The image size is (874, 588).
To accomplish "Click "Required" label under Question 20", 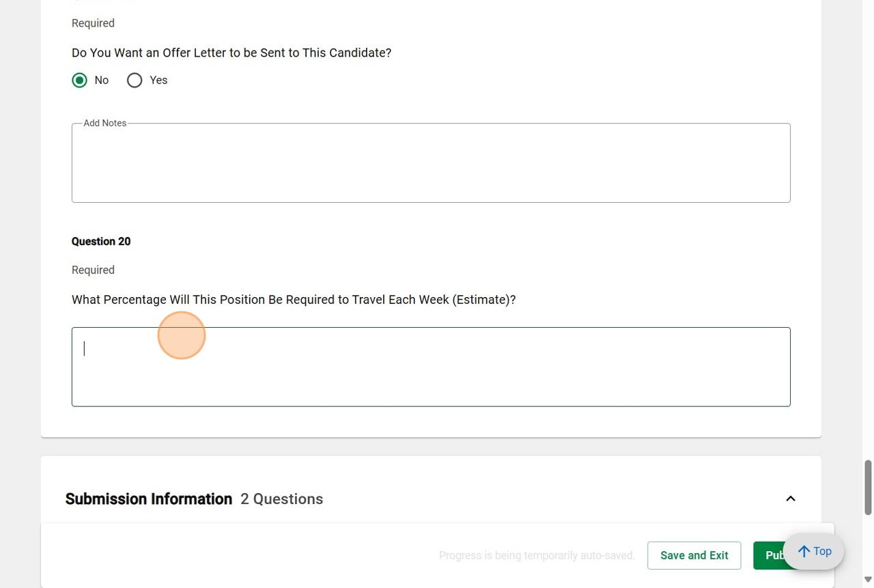I will (93, 270).
